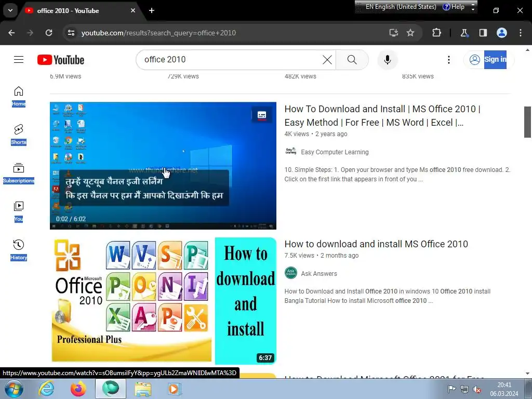
Task: Click the page vertical scrollbar thumb
Action: pos(527,122)
